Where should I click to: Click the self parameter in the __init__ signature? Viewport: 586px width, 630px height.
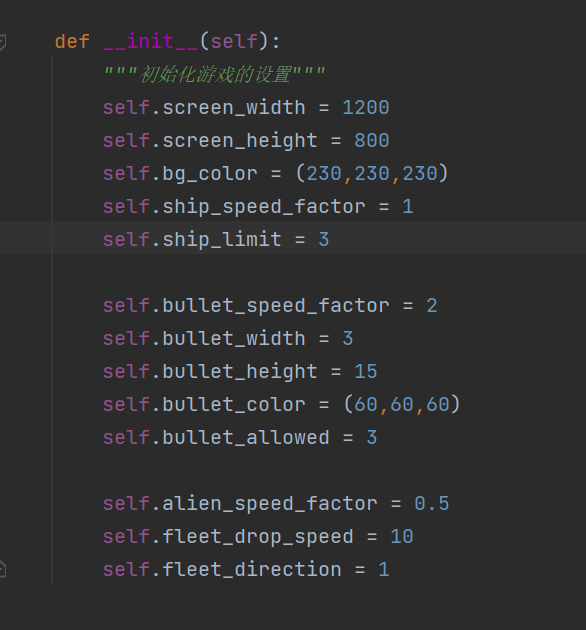pyautogui.click(x=234, y=42)
